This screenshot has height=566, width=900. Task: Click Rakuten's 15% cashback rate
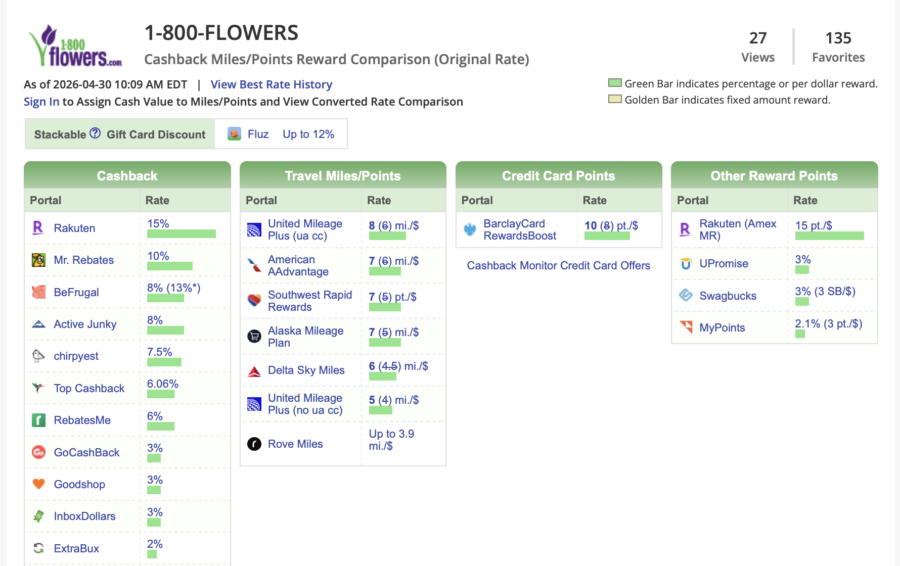[158, 224]
